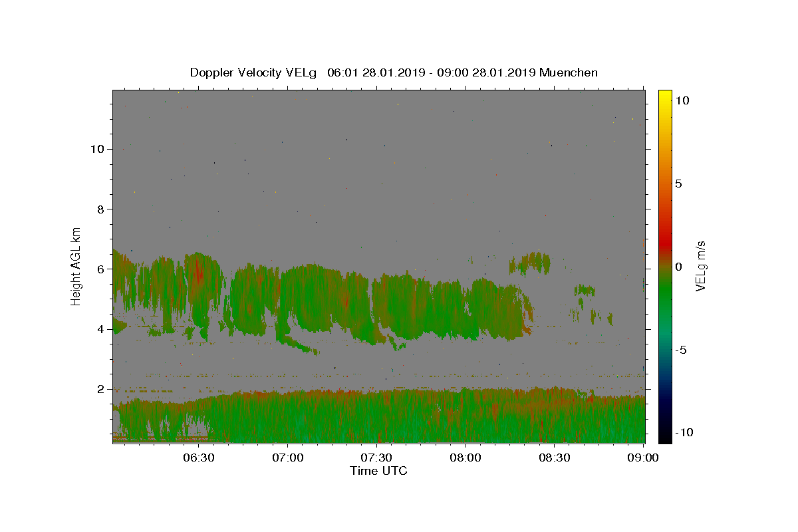Click the '09:00' time axis label

coord(643,458)
